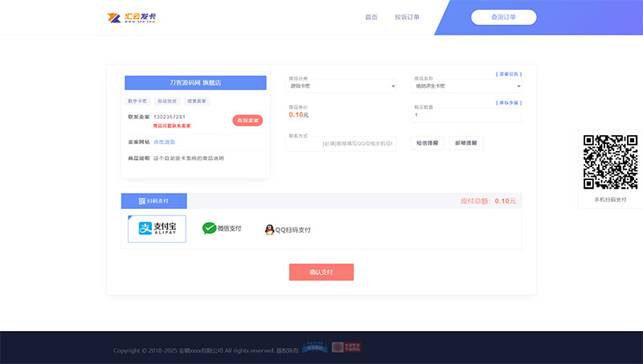This screenshot has width=643, height=364.
Task: Click the red security badge in footer
Action: coord(346,348)
